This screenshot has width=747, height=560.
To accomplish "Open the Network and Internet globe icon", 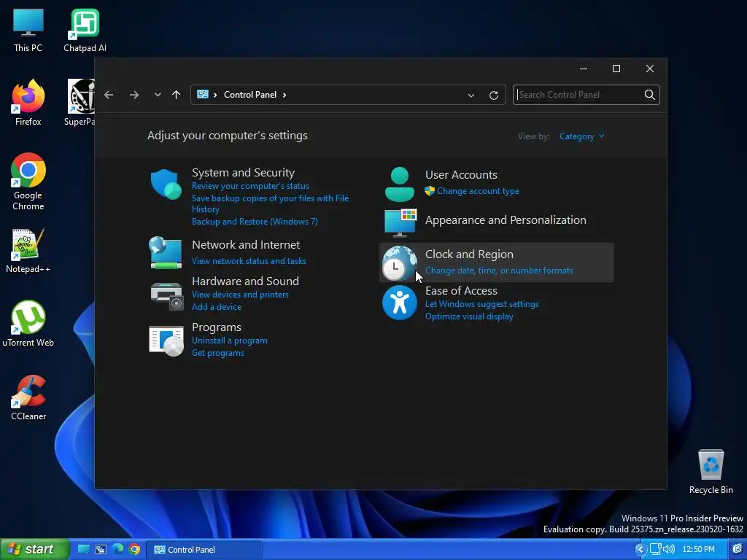I will (166, 253).
